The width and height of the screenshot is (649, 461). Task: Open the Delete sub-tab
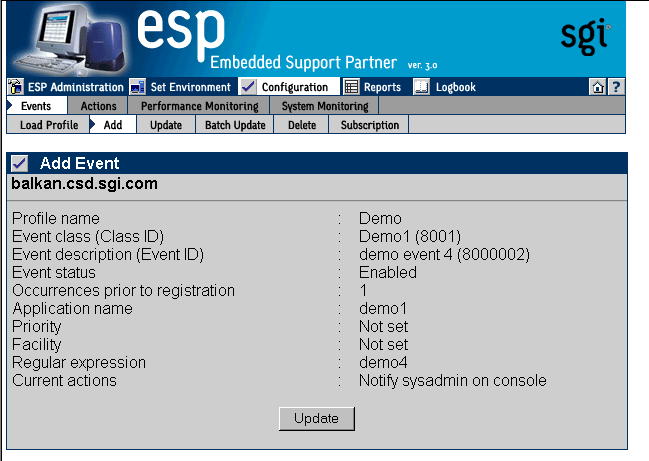(x=302, y=125)
